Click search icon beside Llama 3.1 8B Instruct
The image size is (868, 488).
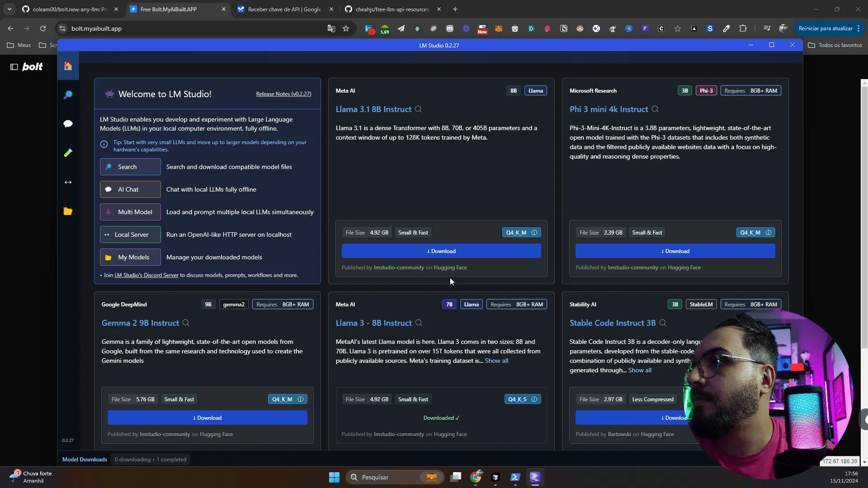(418, 109)
